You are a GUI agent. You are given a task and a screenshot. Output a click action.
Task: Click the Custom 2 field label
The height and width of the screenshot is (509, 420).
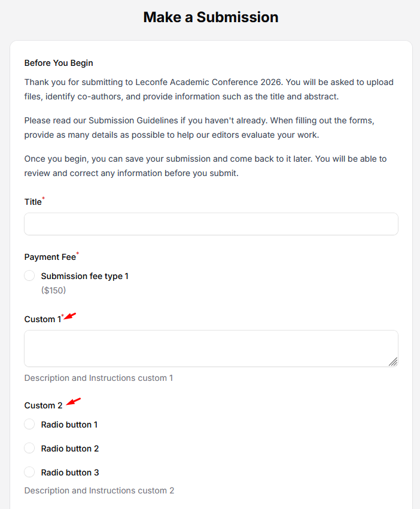(43, 405)
